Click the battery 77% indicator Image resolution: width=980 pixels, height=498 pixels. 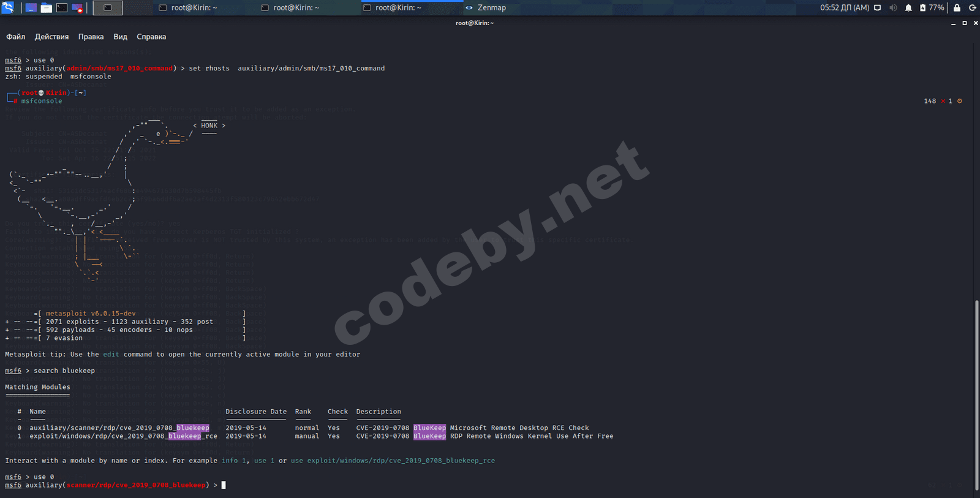click(x=931, y=8)
